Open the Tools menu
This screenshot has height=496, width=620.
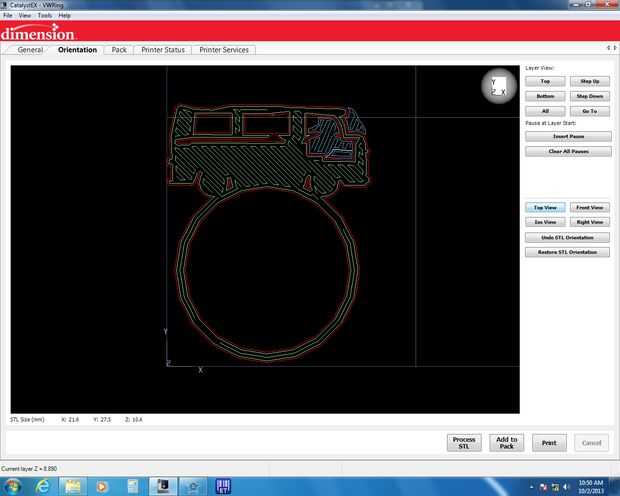click(45, 15)
